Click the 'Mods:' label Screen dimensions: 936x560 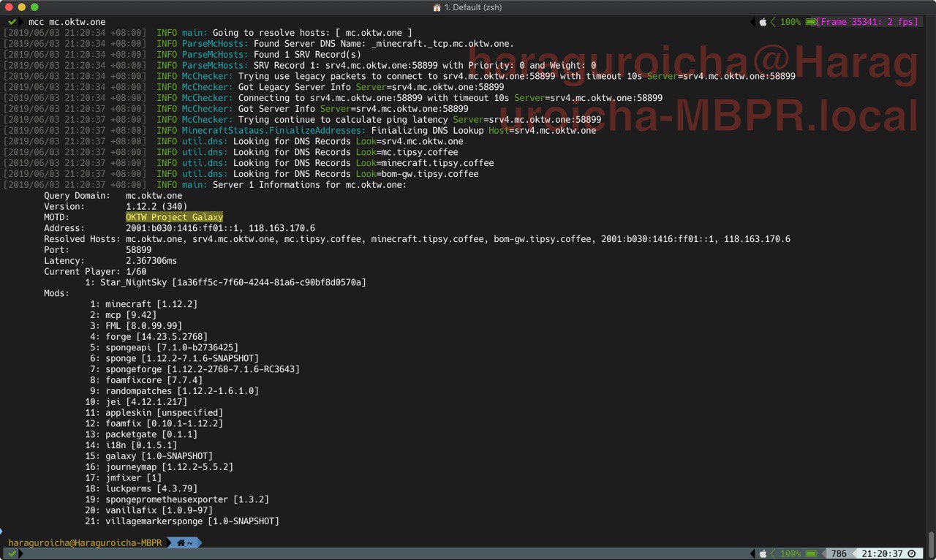point(56,293)
